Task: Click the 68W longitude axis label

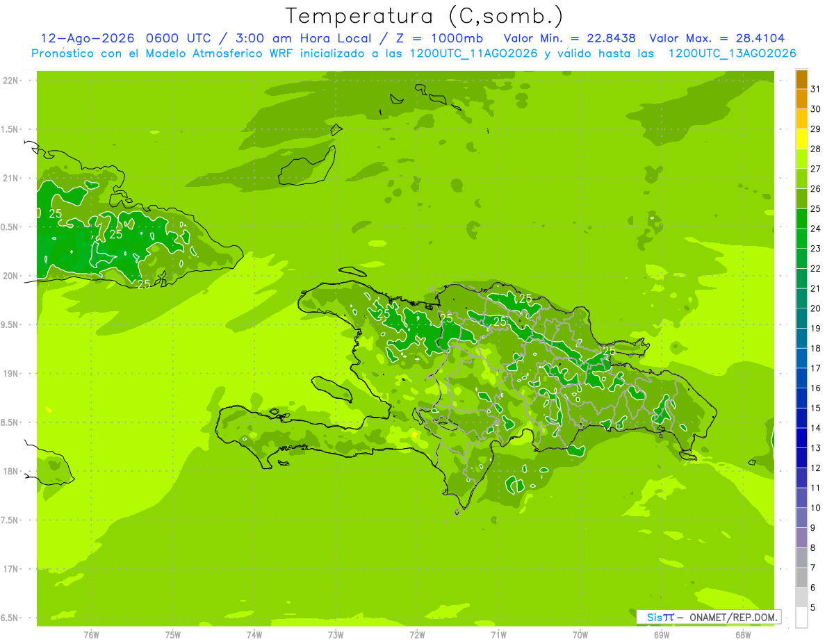Action: click(x=743, y=634)
